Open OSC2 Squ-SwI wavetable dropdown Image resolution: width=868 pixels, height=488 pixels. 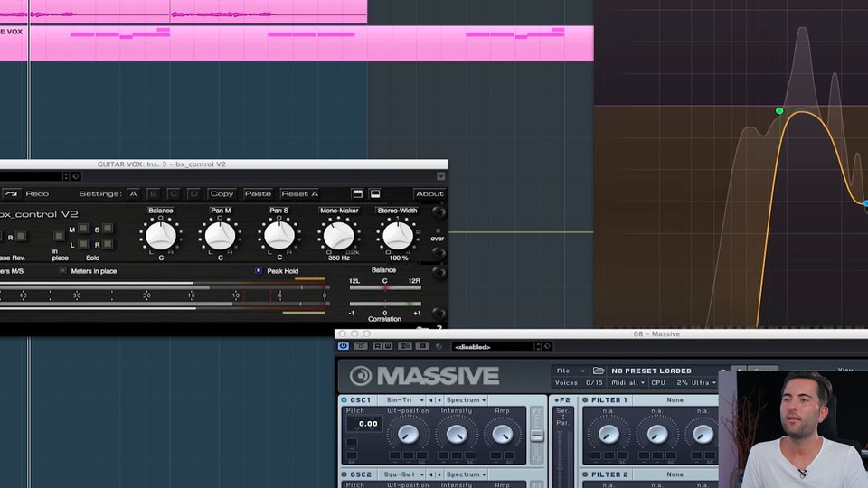pos(403,474)
